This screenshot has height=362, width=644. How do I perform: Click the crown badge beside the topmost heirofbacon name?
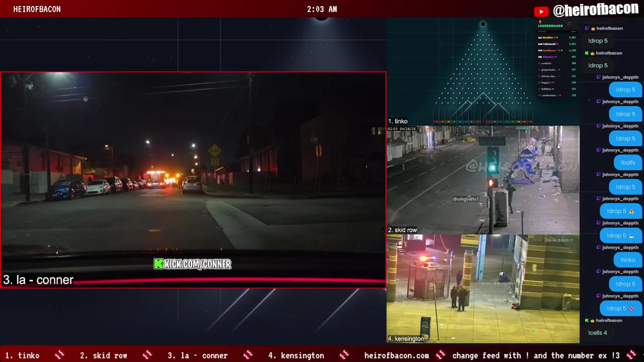[x=593, y=29]
